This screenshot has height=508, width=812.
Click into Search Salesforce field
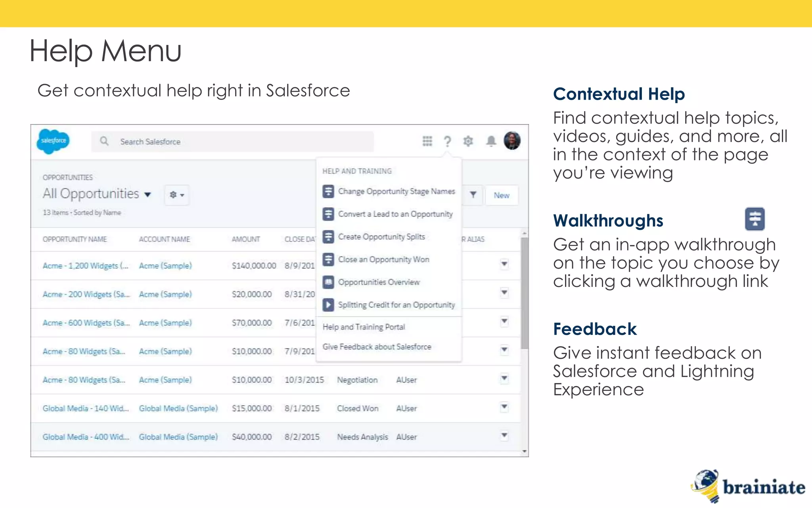(x=232, y=142)
